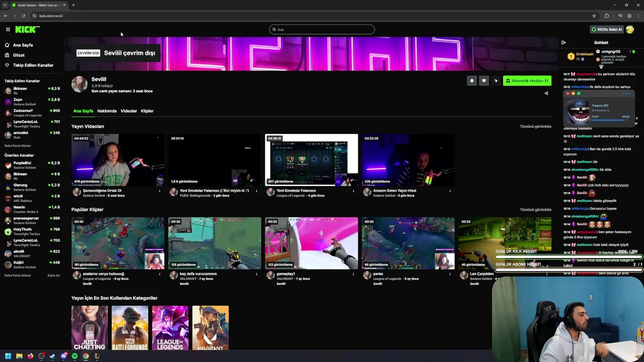Screen dimensions: 644x362
Task: Open Zedxsmurf channel in sidebar
Action: tap(32, 113)
